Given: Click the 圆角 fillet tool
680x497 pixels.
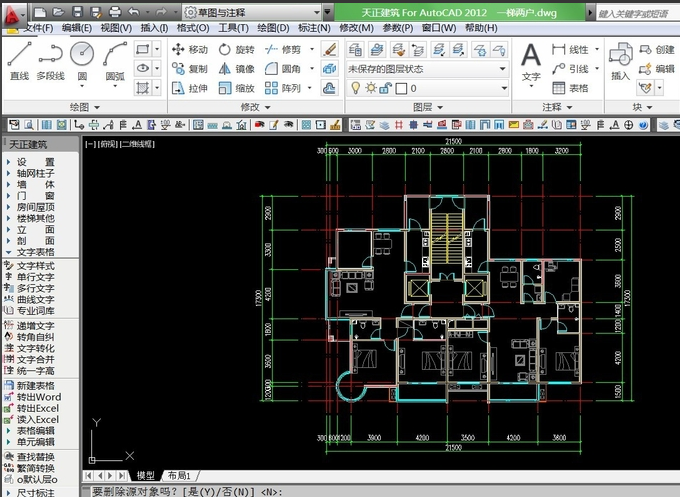Looking at the screenshot, I should tap(283, 69).
